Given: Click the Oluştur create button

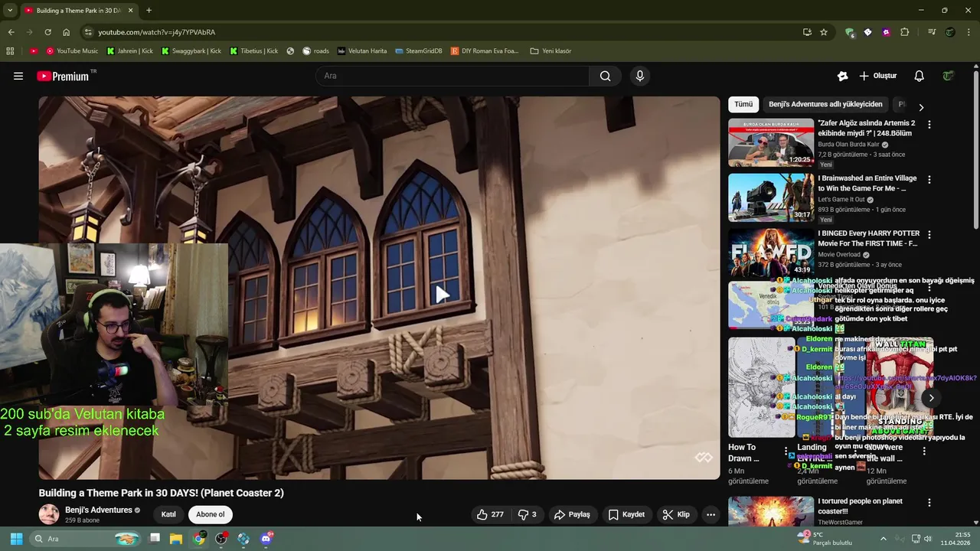Looking at the screenshot, I should click(877, 76).
